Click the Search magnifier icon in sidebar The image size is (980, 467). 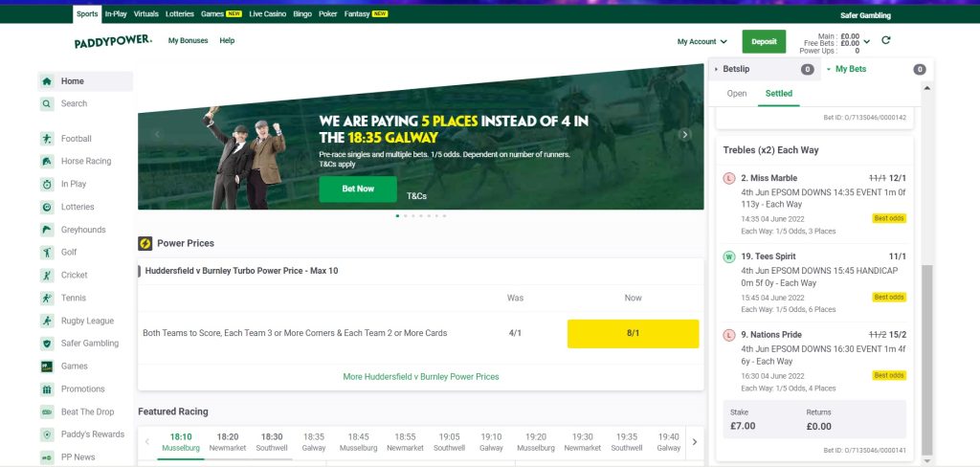click(47, 103)
